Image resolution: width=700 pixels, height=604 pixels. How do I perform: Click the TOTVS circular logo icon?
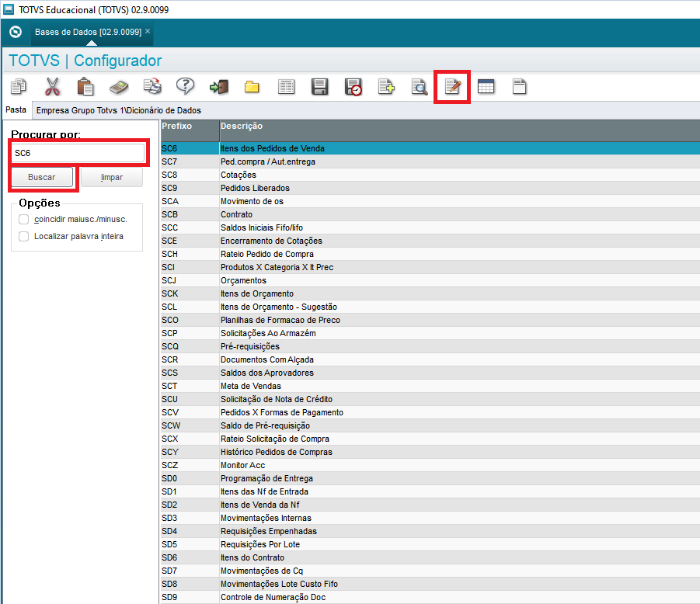click(16, 32)
